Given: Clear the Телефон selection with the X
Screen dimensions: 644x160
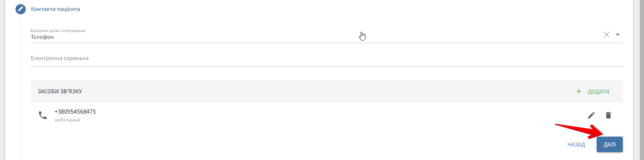Looking at the screenshot, I should (x=607, y=35).
